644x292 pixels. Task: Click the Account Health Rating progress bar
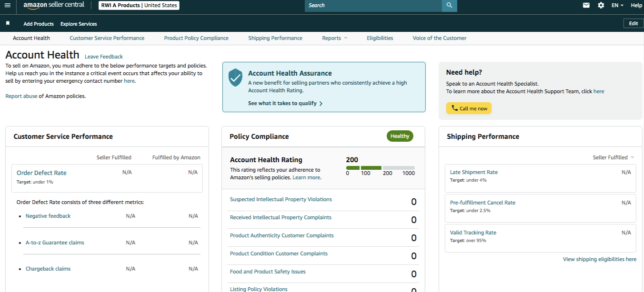(x=381, y=168)
